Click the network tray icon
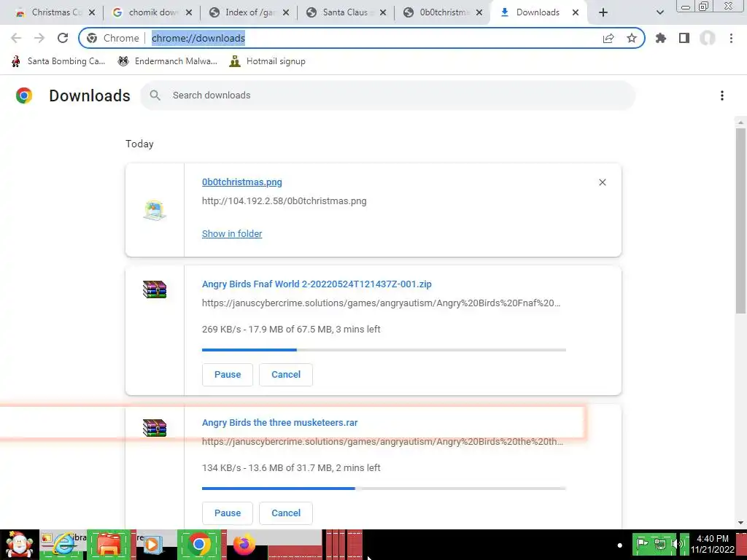Viewport: 747px width, 560px height. (659, 544)
